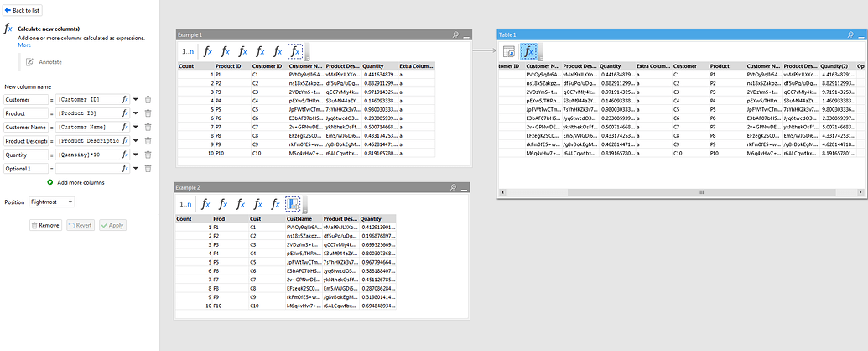Open the Position dropdown showing Rightmost
868x351 pixels.
(x=52, y=202)
